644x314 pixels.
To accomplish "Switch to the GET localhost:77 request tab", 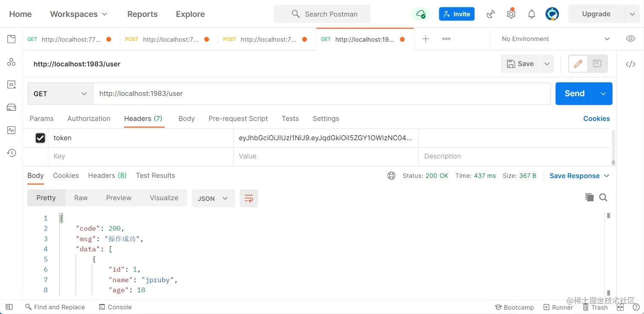I will [71, 39].
